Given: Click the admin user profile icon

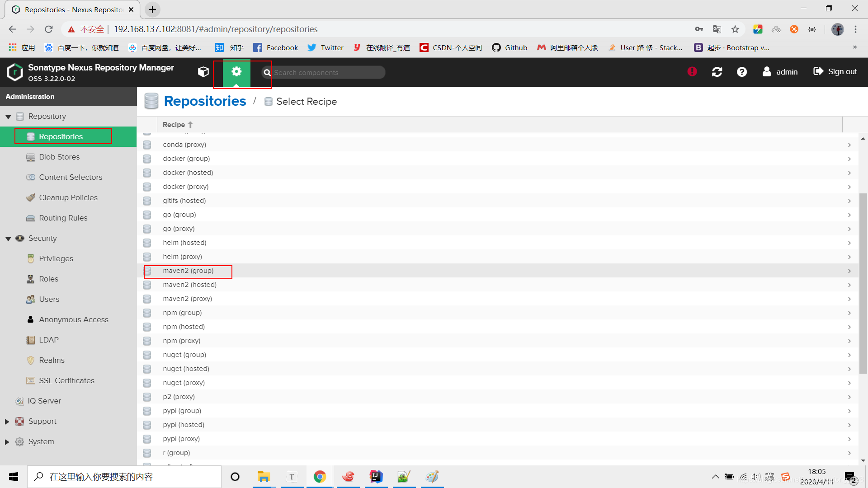Looking at the screenshot, I should click(x=767, y=71).
